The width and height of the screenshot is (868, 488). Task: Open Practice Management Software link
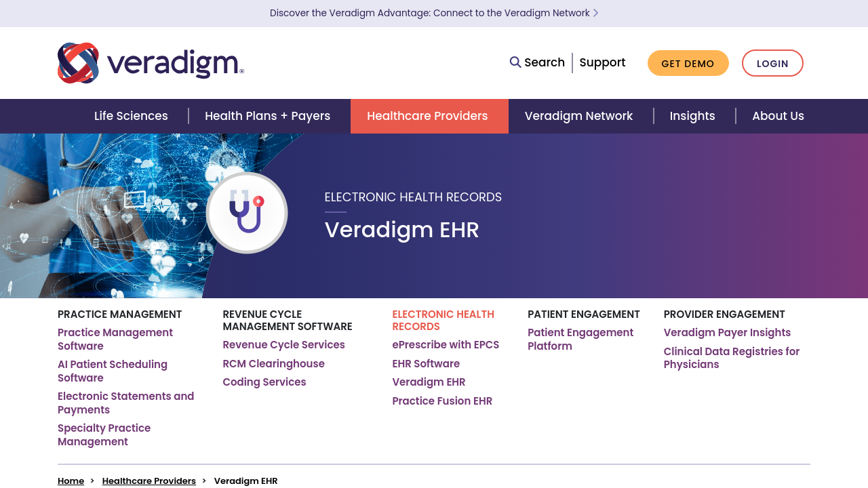(115, 339)
